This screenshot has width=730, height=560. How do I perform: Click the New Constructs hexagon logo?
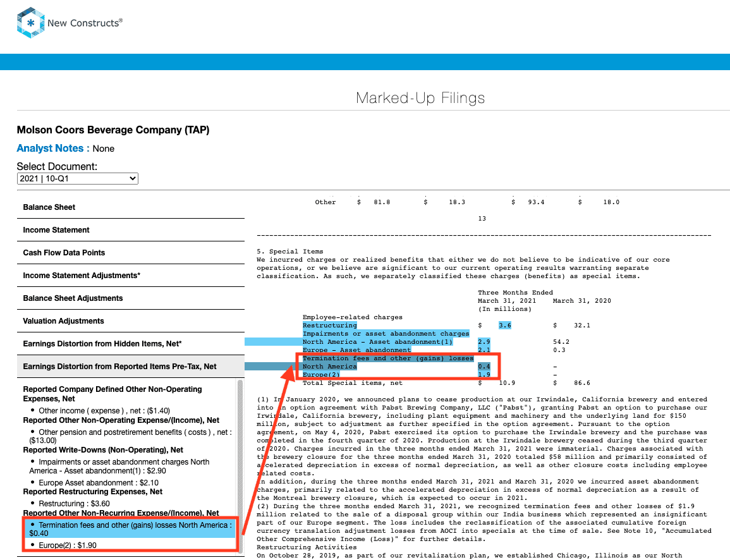click(x=31, y=22)
